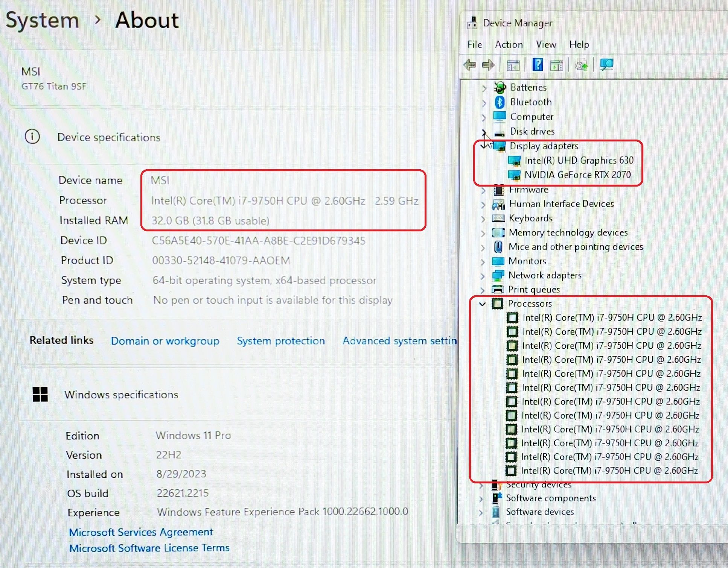The width and height of the screenshot is (728, 568).
Task: Click the Processors category chip icon
Action: [498, 303]
